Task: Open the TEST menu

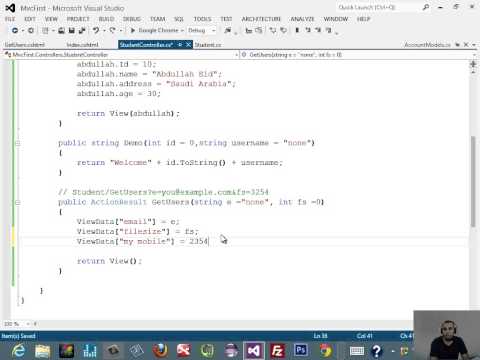Action: point(226,19)
